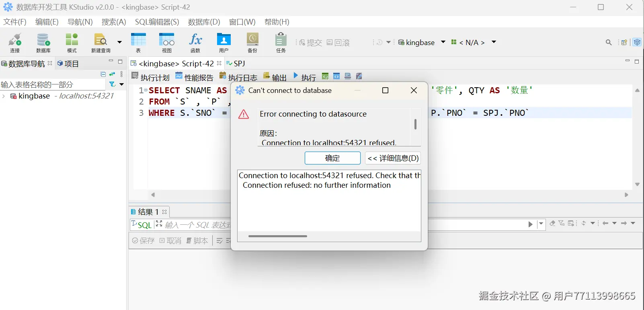Open dropdown next to navigator filter icon
Viewport: 644px width, 310px height.
[121, 84]
